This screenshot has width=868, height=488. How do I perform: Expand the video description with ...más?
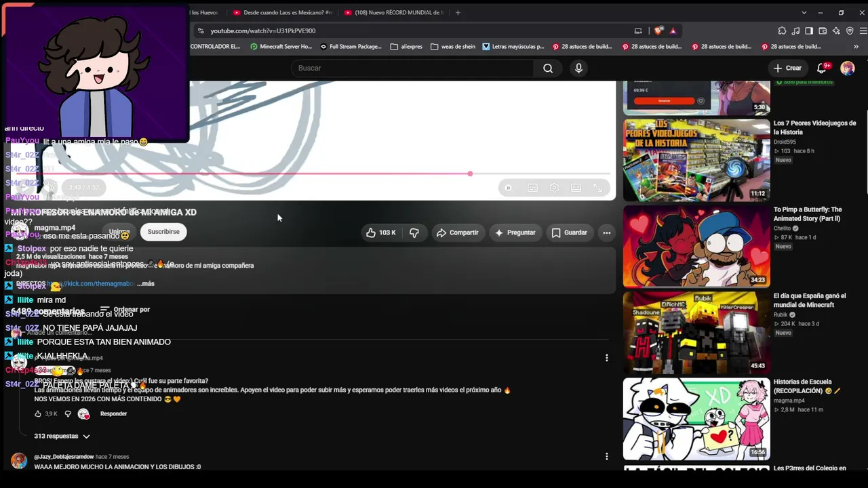[x=146, y=283]
